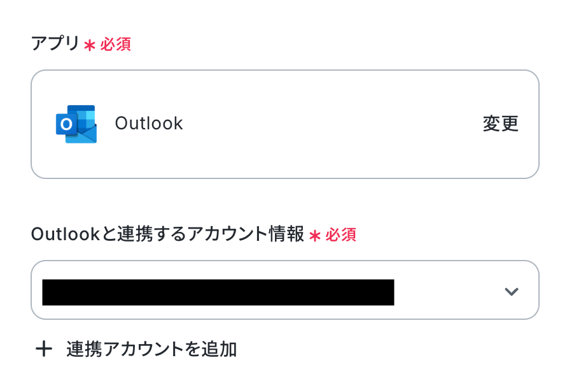Click the empty area inside Outlook app card
This screenshot has height=381, width=588.
pos(331,124)
